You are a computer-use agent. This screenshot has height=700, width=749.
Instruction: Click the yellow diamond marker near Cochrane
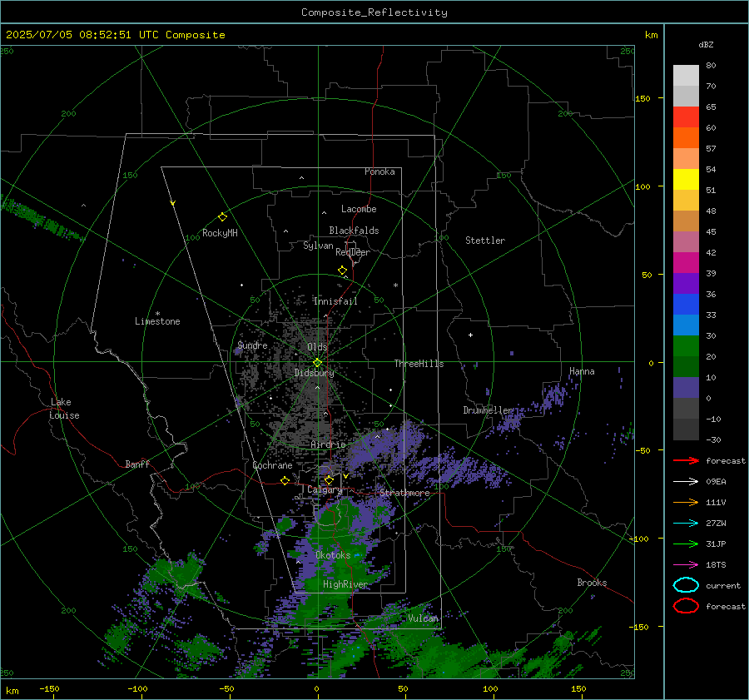(285, 480)
